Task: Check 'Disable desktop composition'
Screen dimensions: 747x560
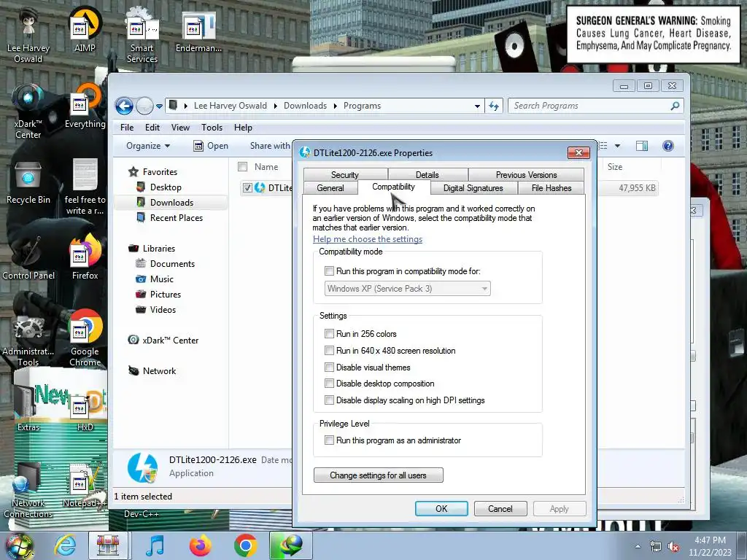Action: click(x=329, y=384)
